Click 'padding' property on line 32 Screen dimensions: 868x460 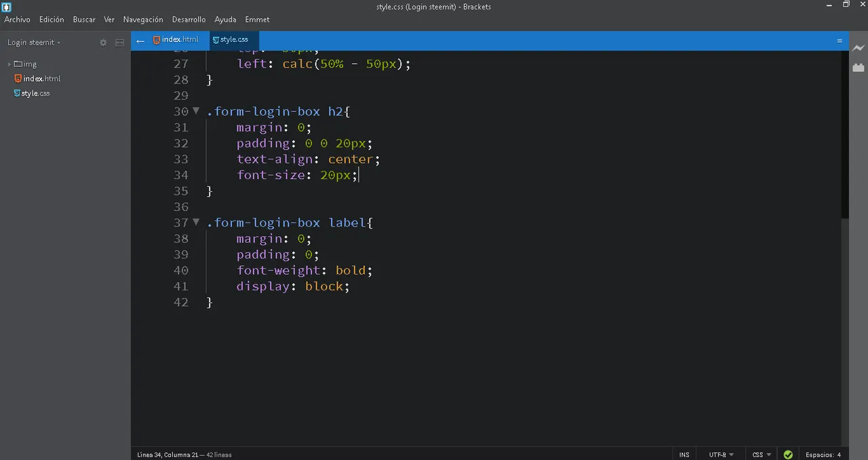tap(263, 143)
